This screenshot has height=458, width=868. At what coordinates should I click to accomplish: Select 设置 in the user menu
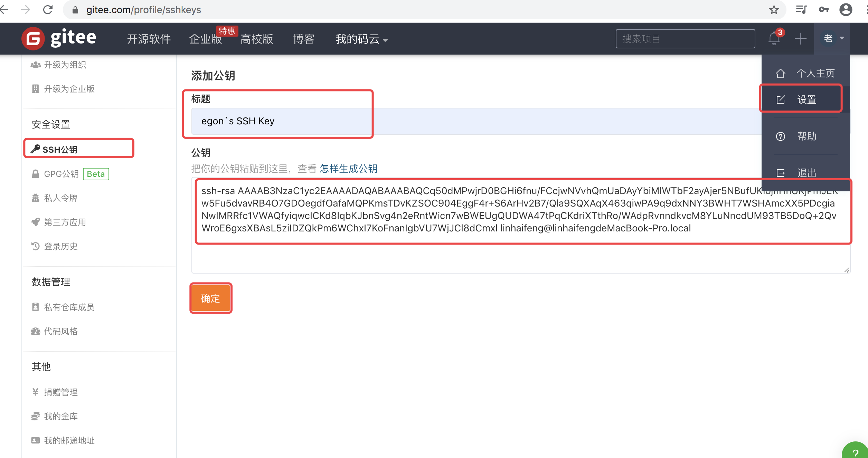[806, 100]
